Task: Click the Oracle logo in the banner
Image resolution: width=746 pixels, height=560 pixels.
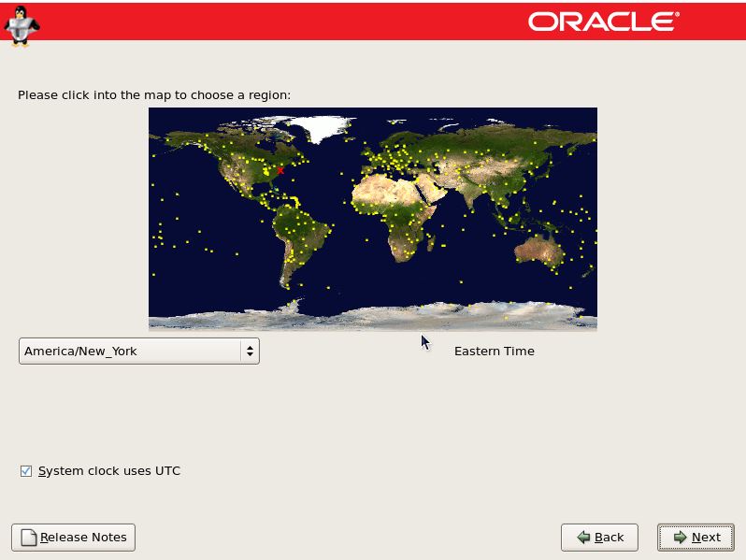Action: click(x=604, y=22)
